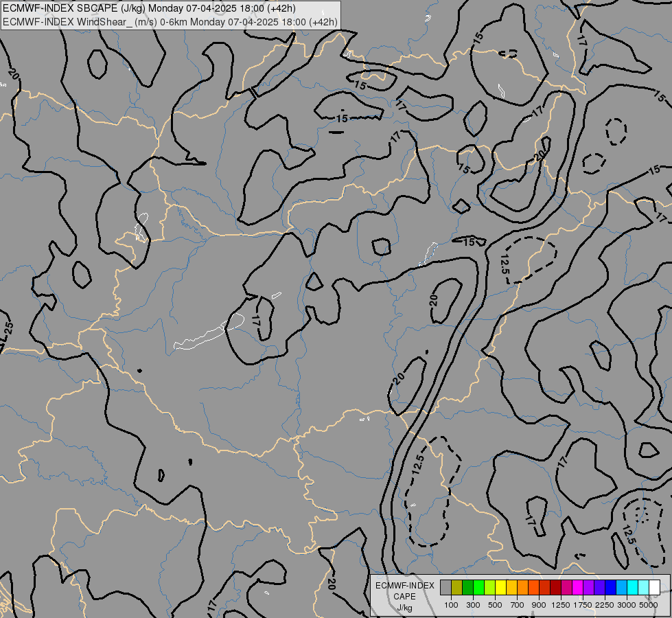
Task: Pick the dark green legend swatch
Action: coord(467,588)
